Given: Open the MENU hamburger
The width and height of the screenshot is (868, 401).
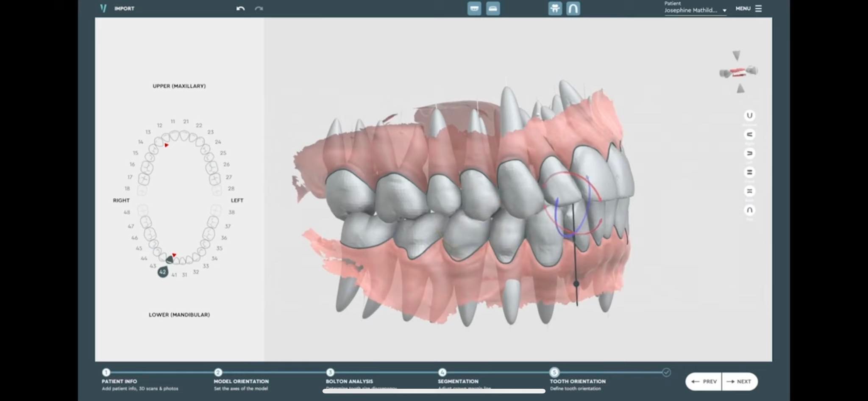Looking at the screenshot, I should [749, 8].
